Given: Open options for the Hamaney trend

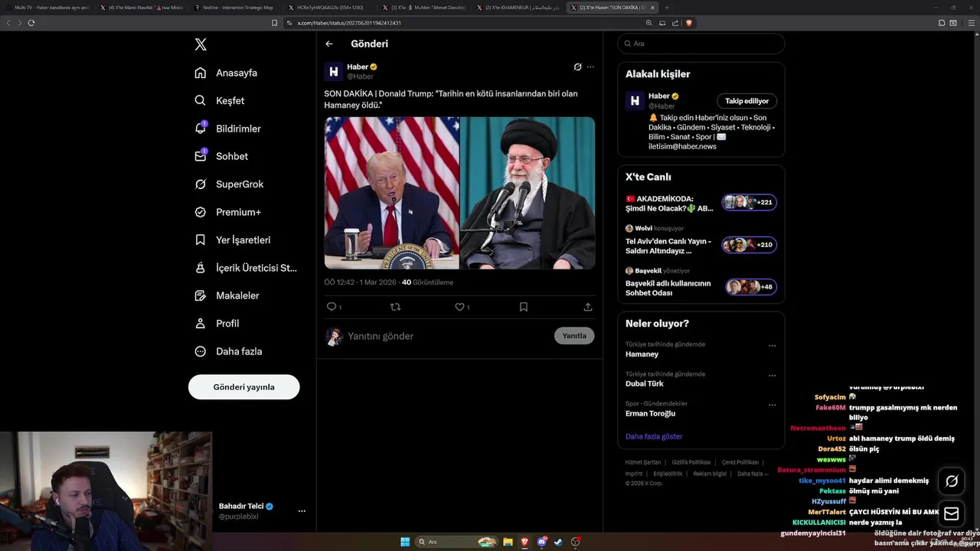Looking at the screenshot, I should tap(772, 346).
